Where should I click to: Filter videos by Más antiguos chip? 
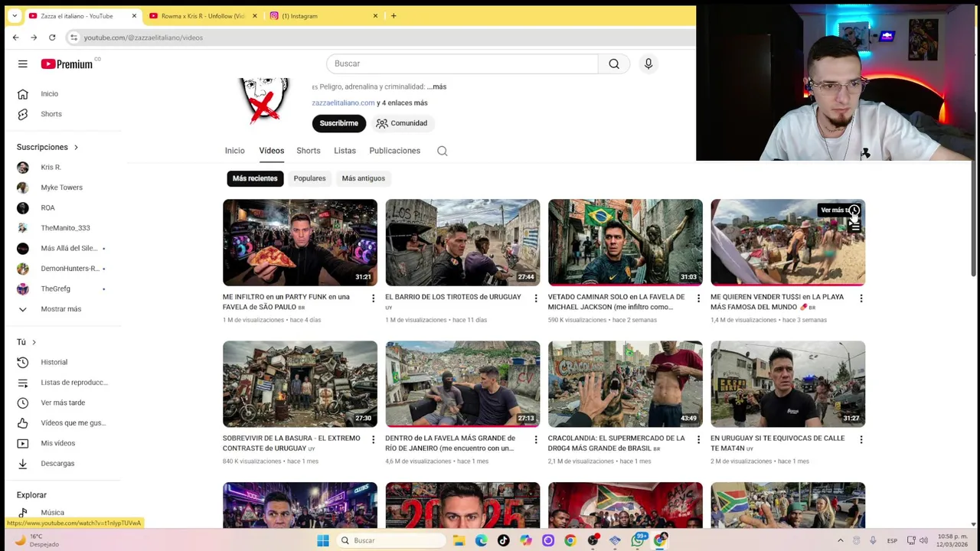364,178
